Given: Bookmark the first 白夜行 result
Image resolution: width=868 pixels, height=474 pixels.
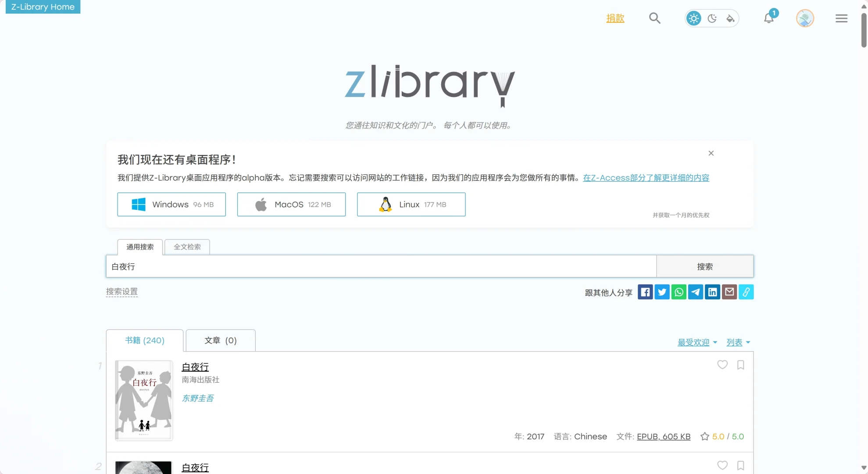Looking at the screenshot, I should click(x=741, y=365).
